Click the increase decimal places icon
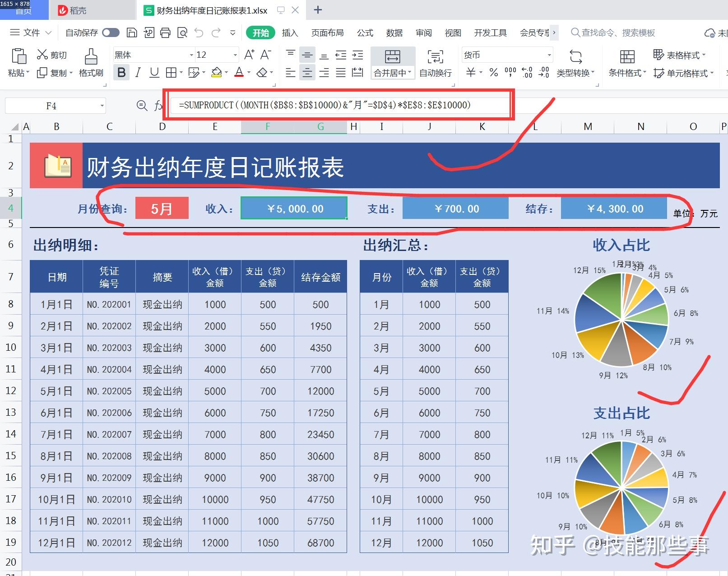 [x=526, y=72]
